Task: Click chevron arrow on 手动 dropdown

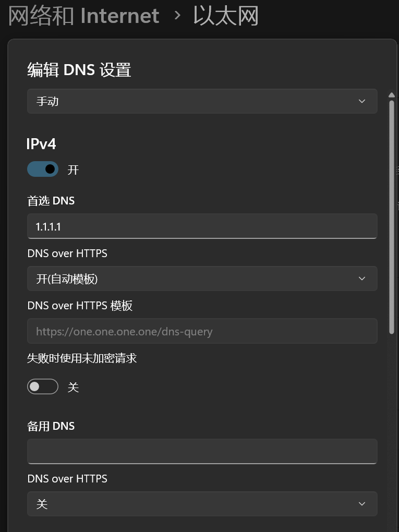Action: (x=362, y=101)
